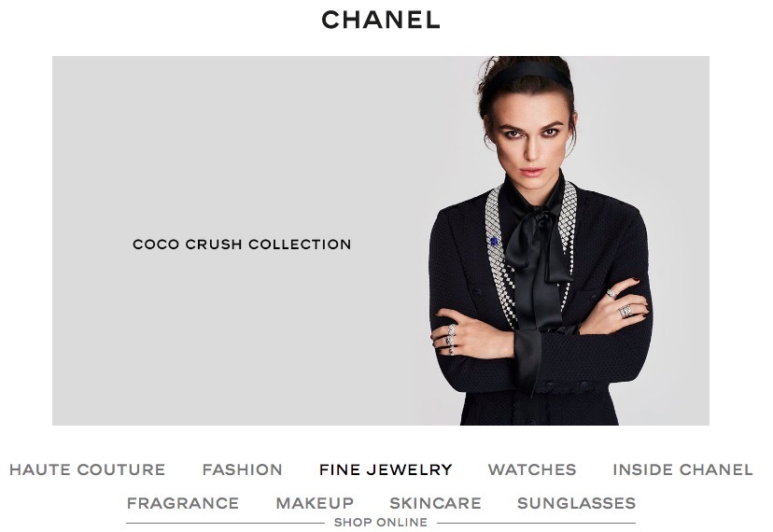The height and width of the screenshot is (532, 773).
Task: Open the Coco Crush Collection banner text
Action: pos(242,244)
